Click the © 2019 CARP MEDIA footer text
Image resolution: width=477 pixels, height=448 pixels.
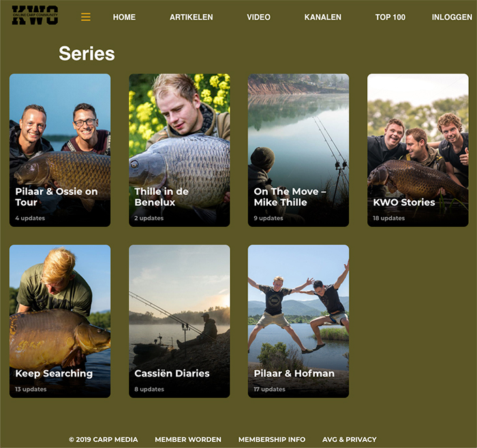pyautogui.click(x=104, y=440)
